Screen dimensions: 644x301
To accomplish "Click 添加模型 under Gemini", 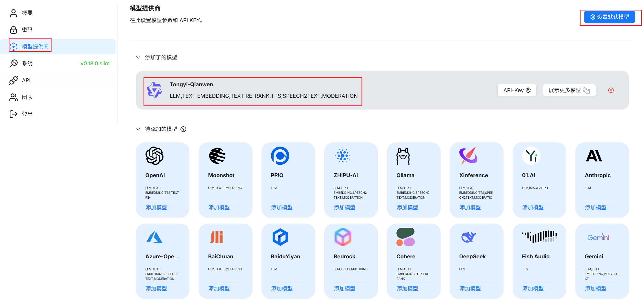I will pos(595,288).
